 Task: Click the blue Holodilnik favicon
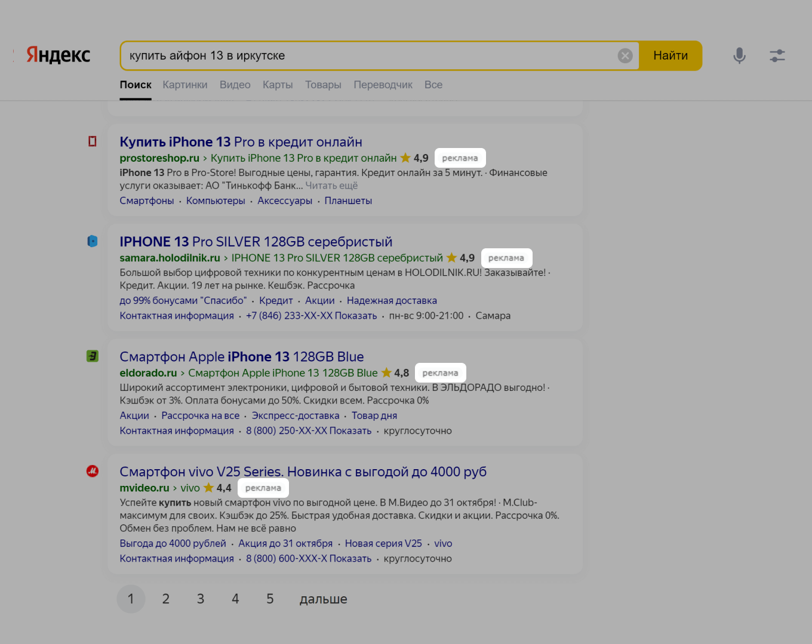[93, 241]
